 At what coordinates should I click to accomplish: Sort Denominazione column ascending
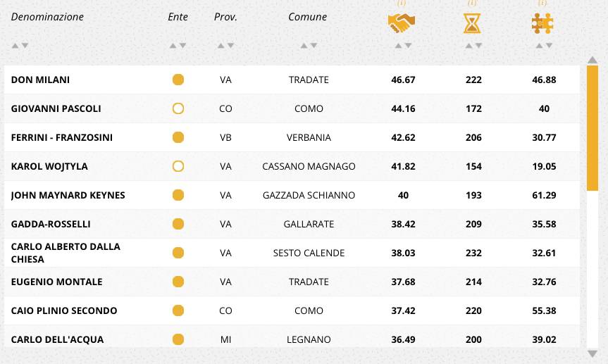point(15,46)
